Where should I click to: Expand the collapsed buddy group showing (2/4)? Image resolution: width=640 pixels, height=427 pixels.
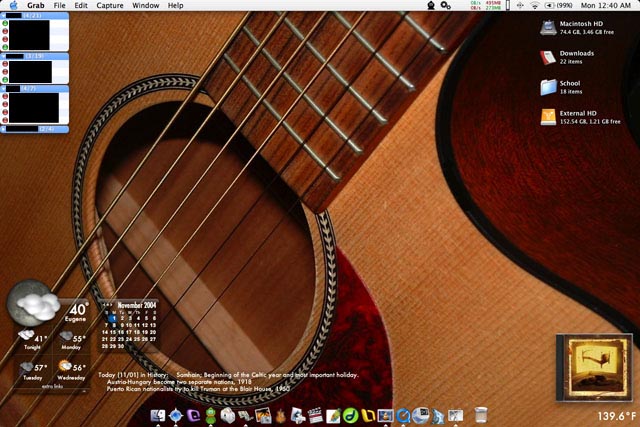[4, 129]
